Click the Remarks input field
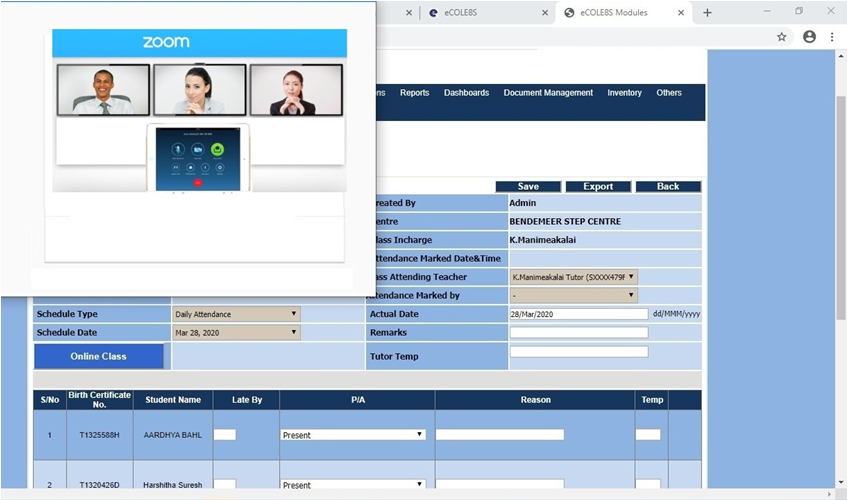This screenshot has width=848, height=501. [579, 332]
